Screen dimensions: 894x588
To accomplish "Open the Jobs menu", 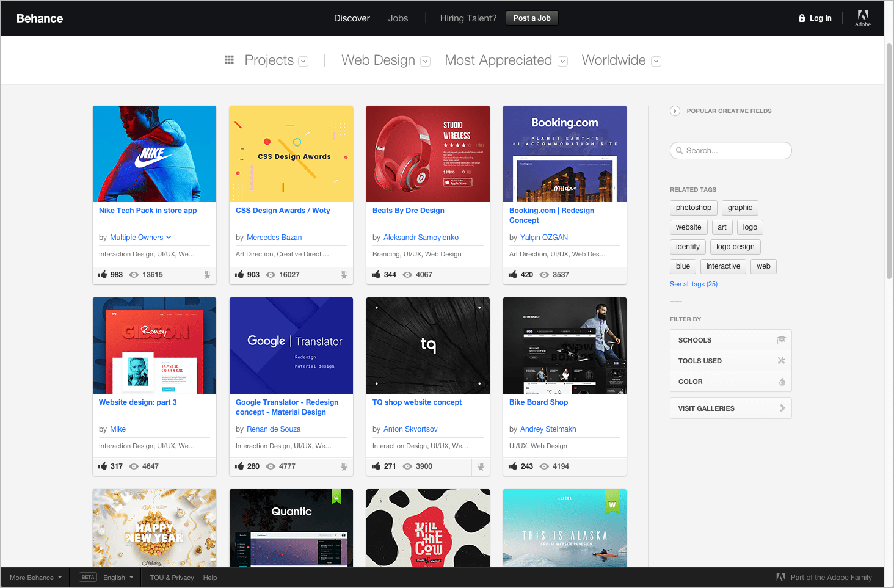I will [x=398, y=18].
